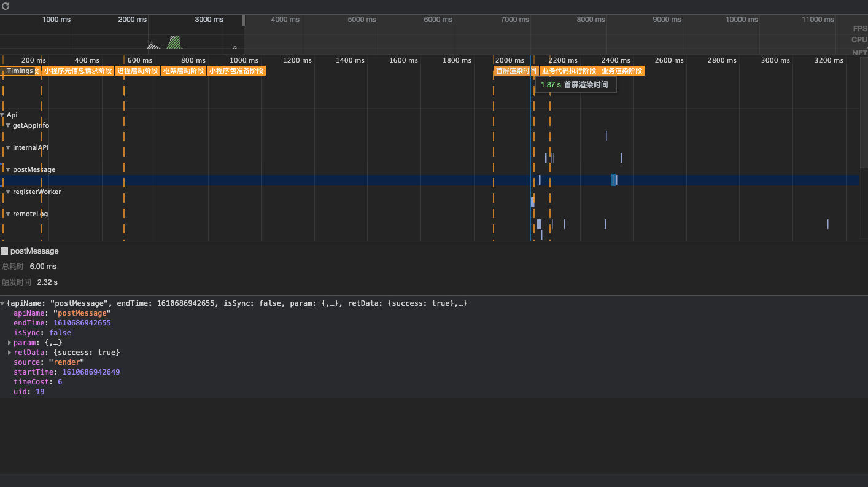Click the source "render" value

(66, 362)
